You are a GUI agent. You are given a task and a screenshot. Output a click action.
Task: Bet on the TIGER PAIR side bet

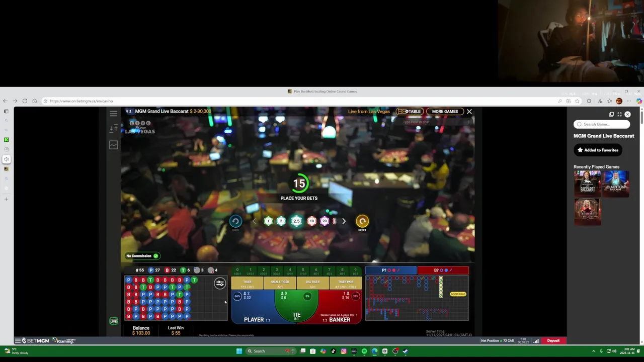point(345,284)
